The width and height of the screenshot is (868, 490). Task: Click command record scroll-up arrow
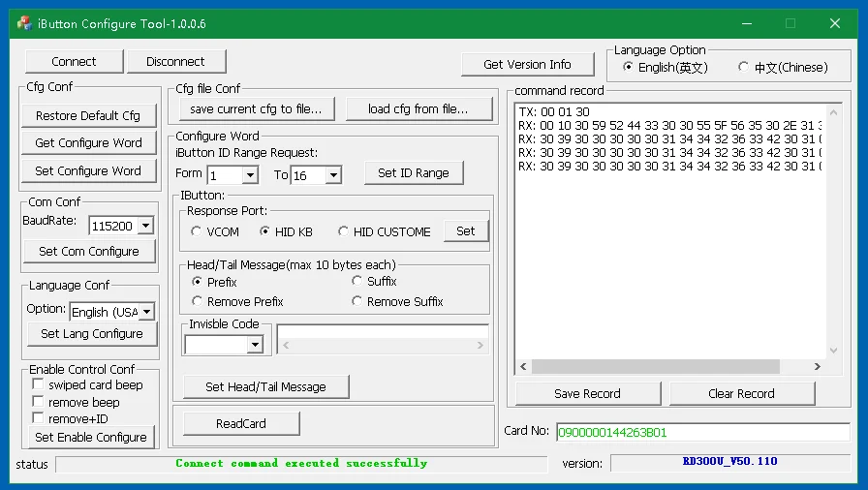pos(834,112)
